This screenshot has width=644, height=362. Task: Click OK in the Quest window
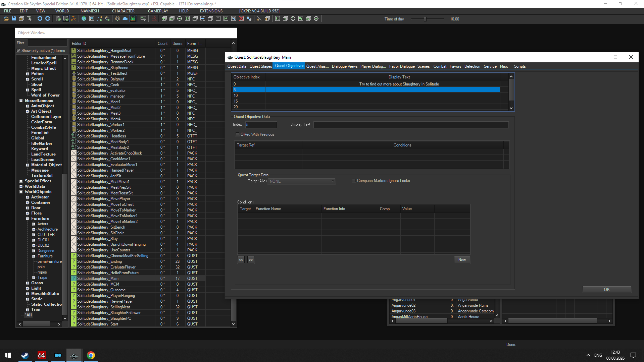607,290
